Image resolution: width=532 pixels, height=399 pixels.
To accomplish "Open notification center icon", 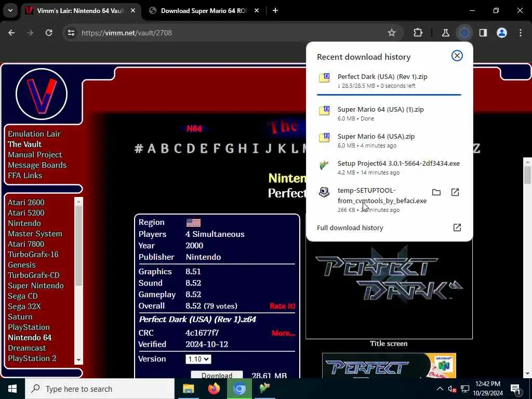I will click(515, 389).
